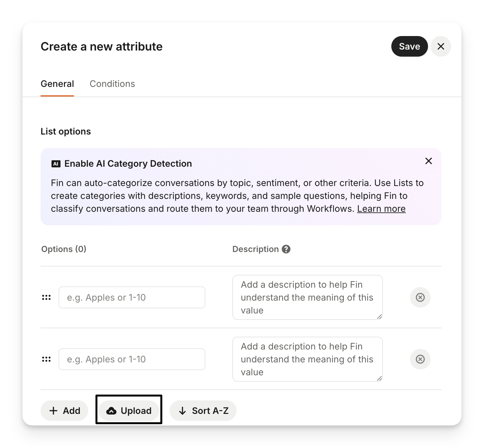Click the first description textarea's resize handle
484x448 pixels.
[379, 317]
